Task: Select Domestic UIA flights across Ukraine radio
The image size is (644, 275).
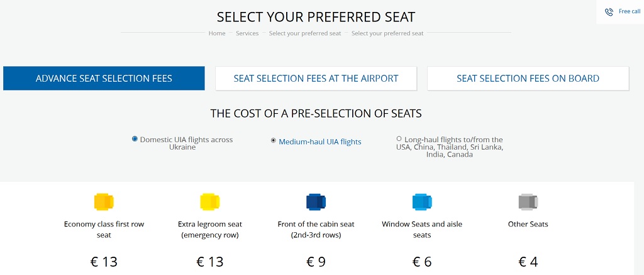Action: pyautogui.click(x=135, y=139)
